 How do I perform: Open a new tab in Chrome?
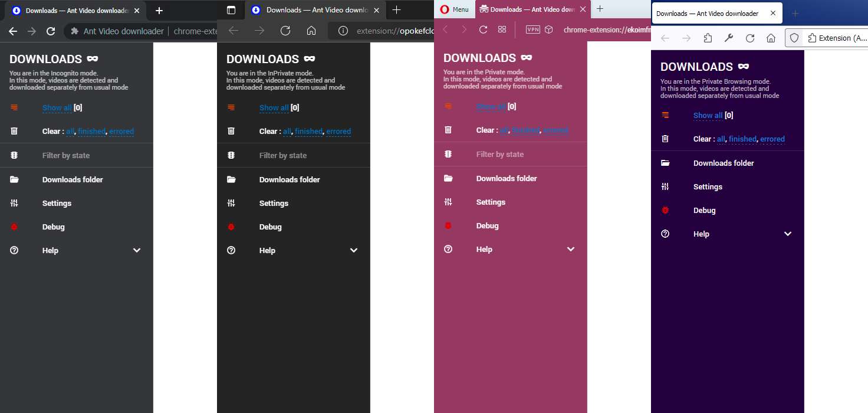point(159,11)
